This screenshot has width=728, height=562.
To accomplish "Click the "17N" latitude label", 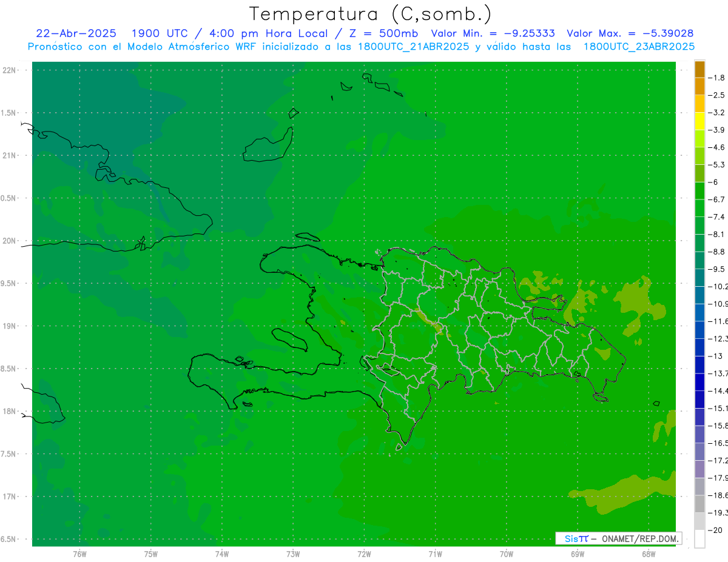I will click(9, 497).
